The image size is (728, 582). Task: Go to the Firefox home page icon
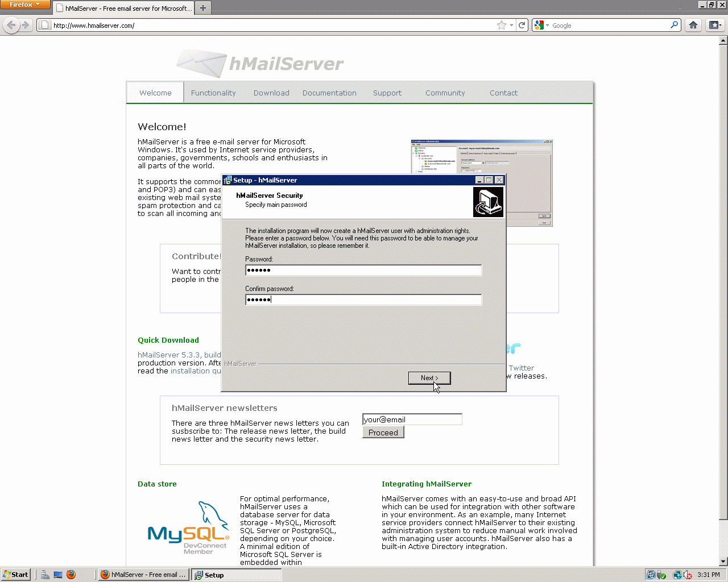pyautogui.click(x=693, y=25)
